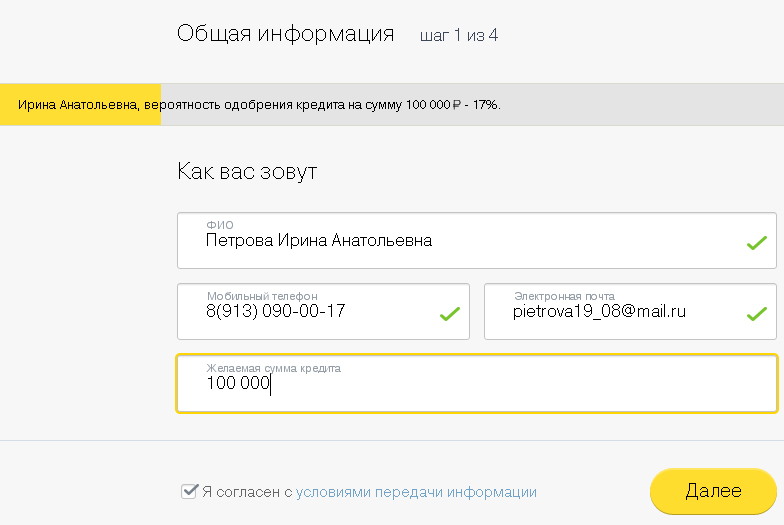Click the 'Общая информация' heading
784x525 pixels.
click(285, 34)
